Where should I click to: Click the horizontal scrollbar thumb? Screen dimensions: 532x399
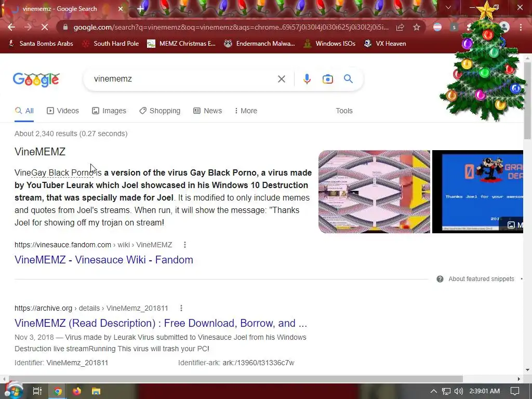point(236,379)
